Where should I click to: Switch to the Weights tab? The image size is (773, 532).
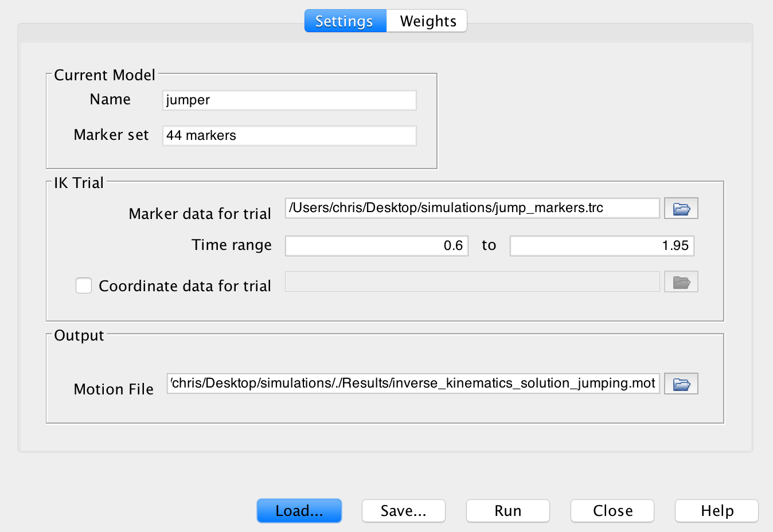point(426,21)
